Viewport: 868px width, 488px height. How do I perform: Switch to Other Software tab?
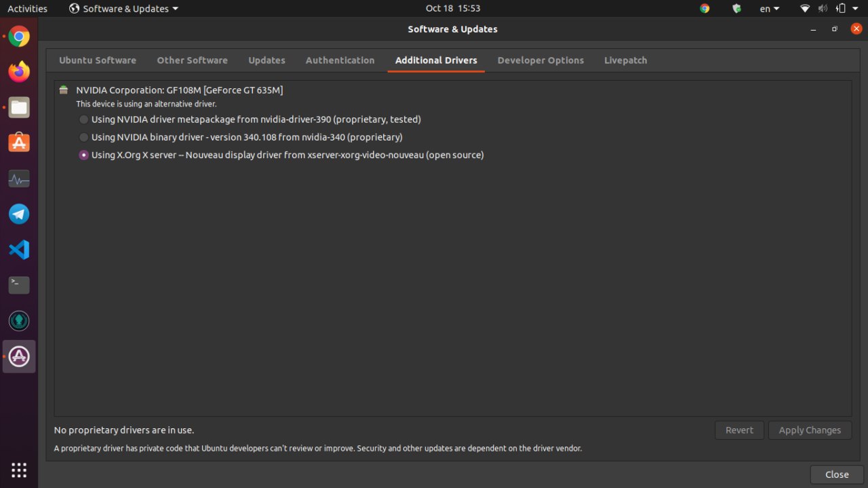click(193, 60)
